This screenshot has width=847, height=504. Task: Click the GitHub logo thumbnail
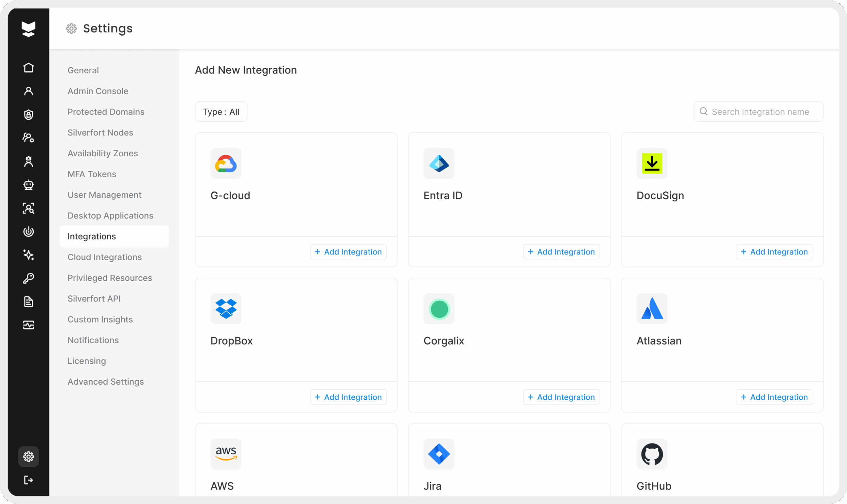(652, 454)
